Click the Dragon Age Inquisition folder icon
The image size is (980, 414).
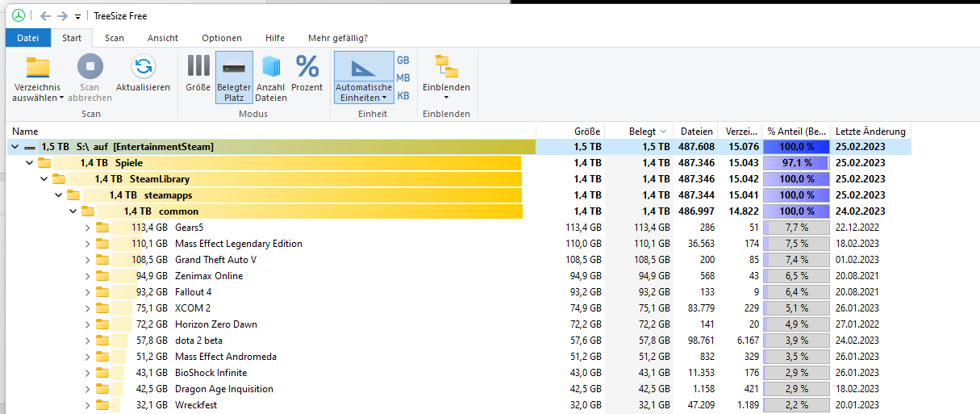click(102, 389)
